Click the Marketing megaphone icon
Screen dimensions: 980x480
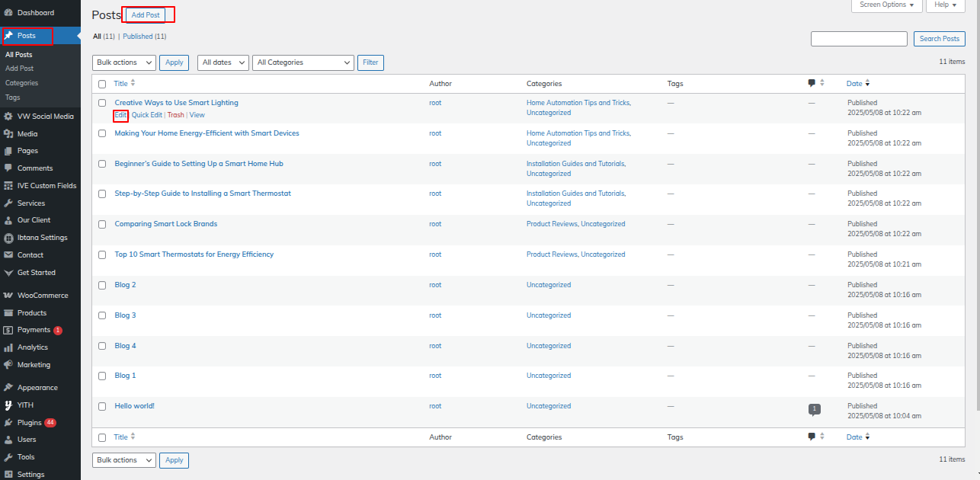coord(8,365)
